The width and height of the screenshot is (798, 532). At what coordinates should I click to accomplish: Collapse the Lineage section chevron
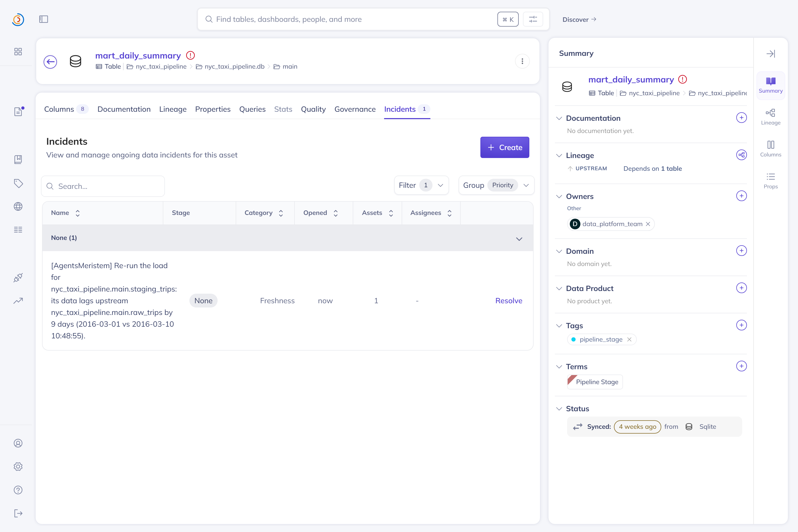(x=559, y=156)
